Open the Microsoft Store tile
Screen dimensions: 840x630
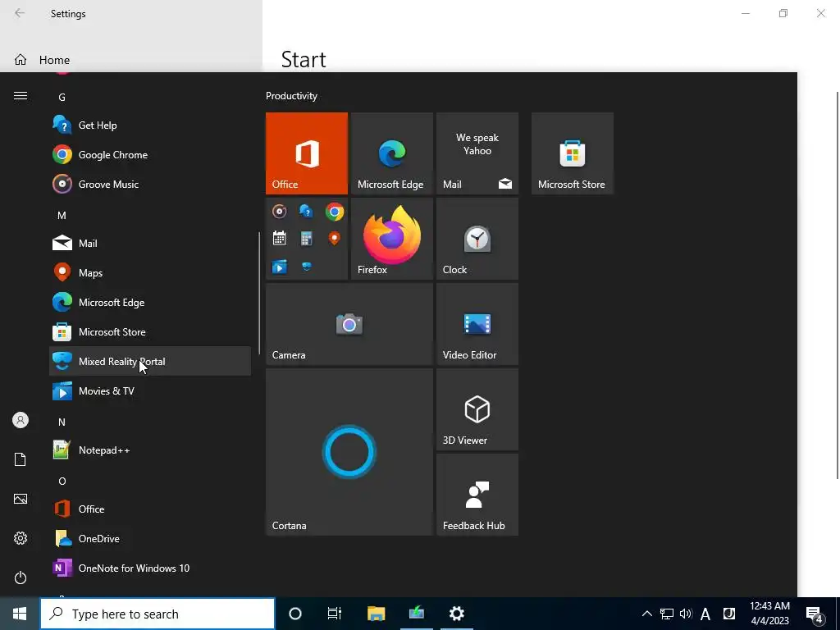[572, 153]
